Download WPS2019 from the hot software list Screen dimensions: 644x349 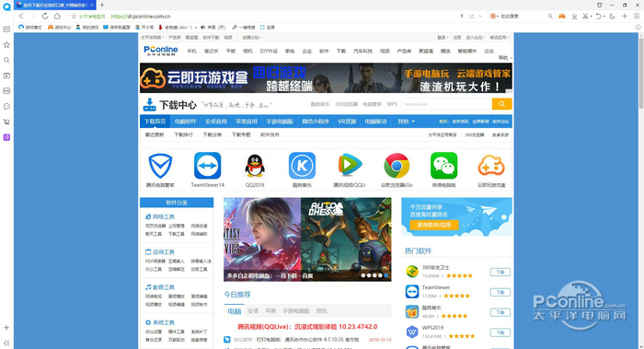(500, 332)
